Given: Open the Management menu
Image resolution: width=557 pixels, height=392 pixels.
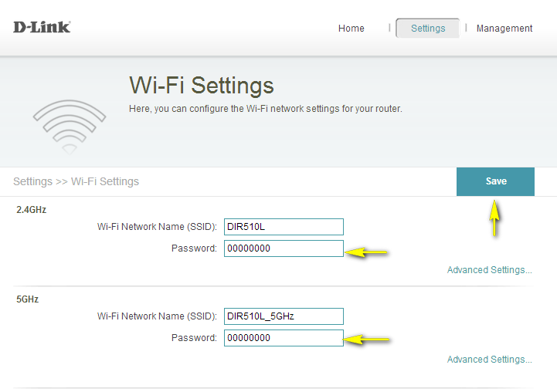Looking at the screenshot, I should tap(504, 29).
